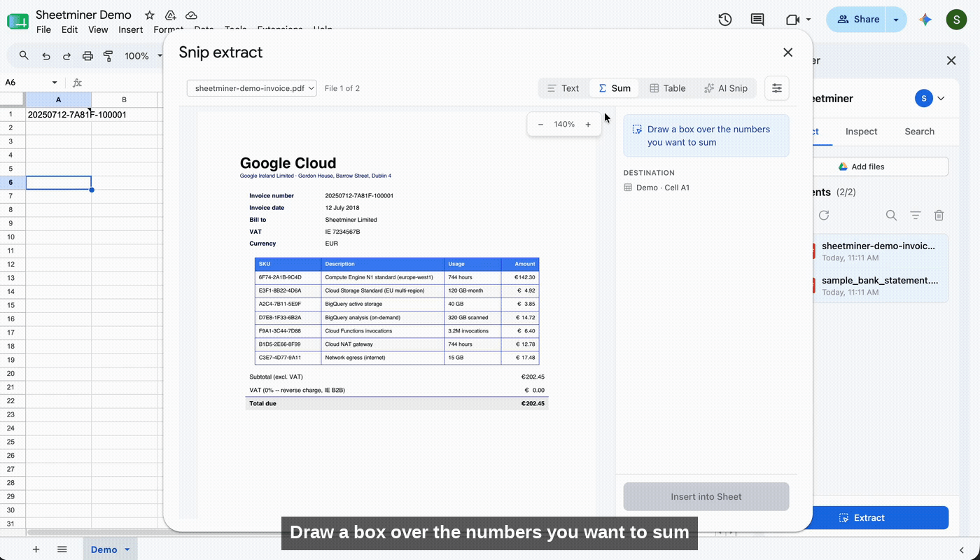Open the File menu
This screenshot has width=980, height=560.
coord(43,29)
